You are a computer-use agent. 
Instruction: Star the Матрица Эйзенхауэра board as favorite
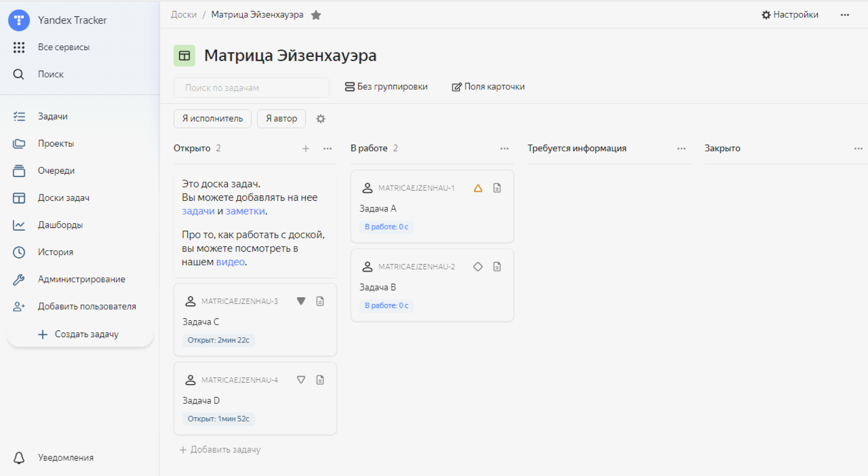click(x=316, y=15)
